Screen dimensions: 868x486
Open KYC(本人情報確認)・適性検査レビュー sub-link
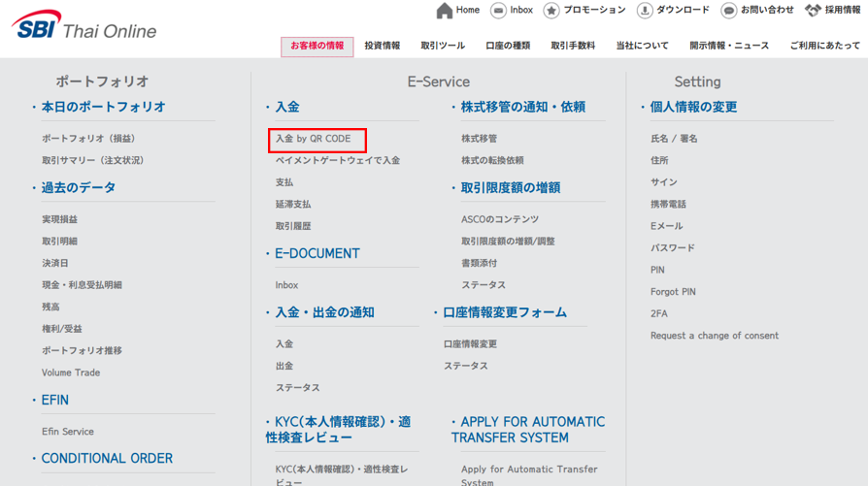coord(342,476)
